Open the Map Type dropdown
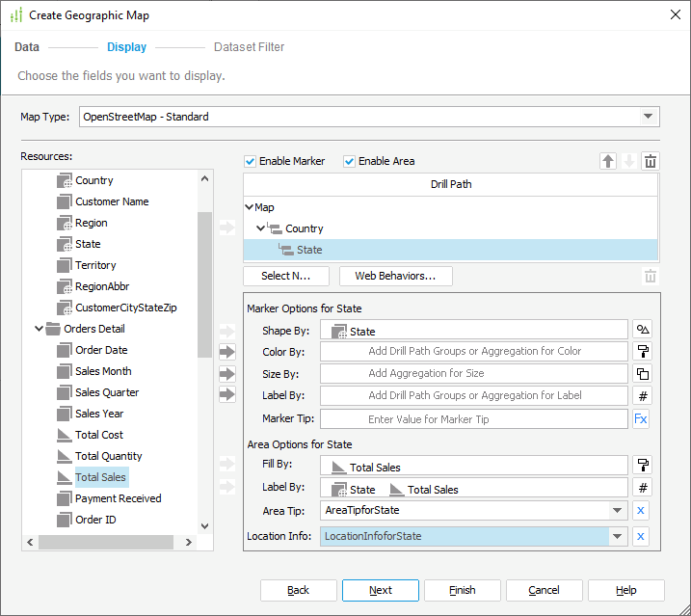The height and width of the screenshot is (616, 691). coord(647,118)
